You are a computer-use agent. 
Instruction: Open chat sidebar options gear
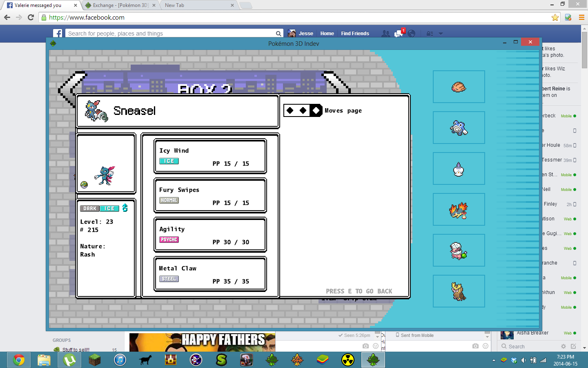(563, 346)
